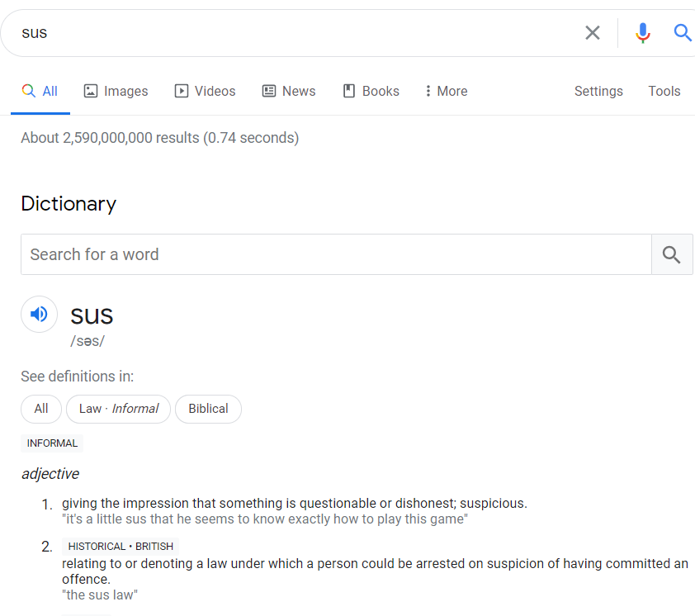Go to the Books tab
695x616 pixels.
point(371,92)
